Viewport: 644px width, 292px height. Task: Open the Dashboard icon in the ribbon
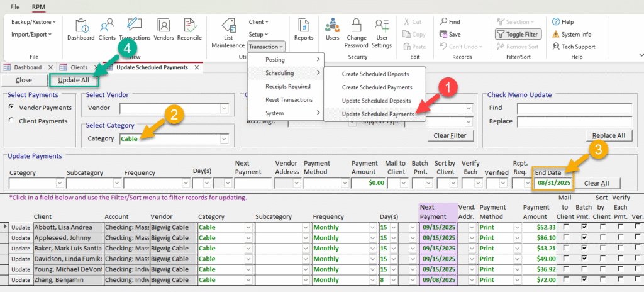pyautogui.click(x=80, y=30)
